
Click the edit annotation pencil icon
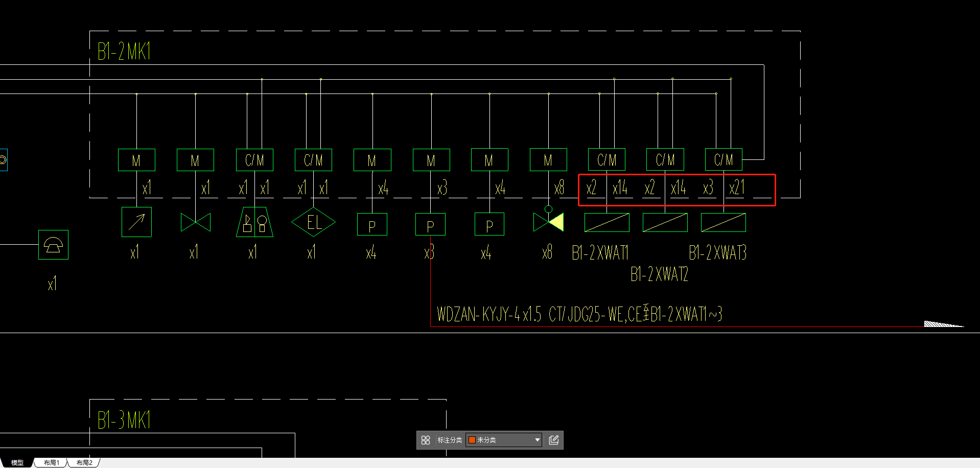click(x=553, y=440)
